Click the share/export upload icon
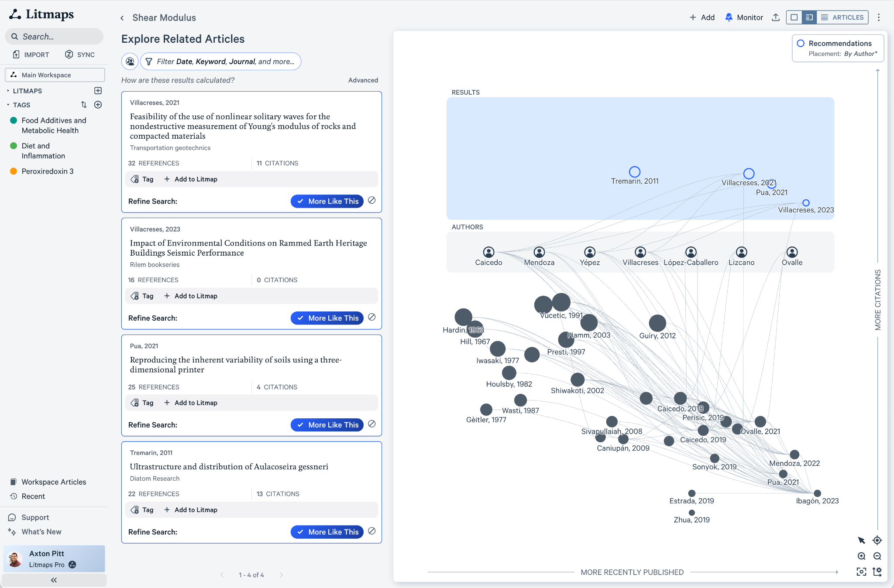The height and width of the screenshot is (588, 894). coord(776,17)
